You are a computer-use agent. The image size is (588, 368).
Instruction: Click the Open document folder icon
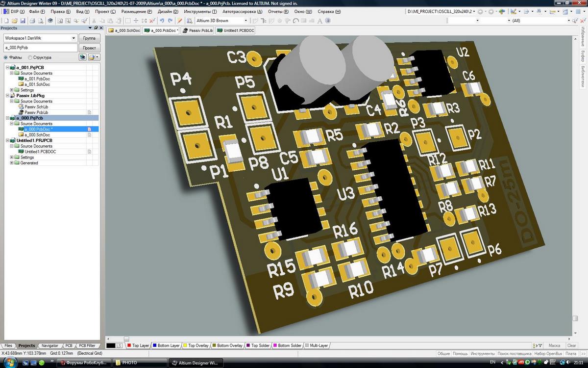point(14,21)
